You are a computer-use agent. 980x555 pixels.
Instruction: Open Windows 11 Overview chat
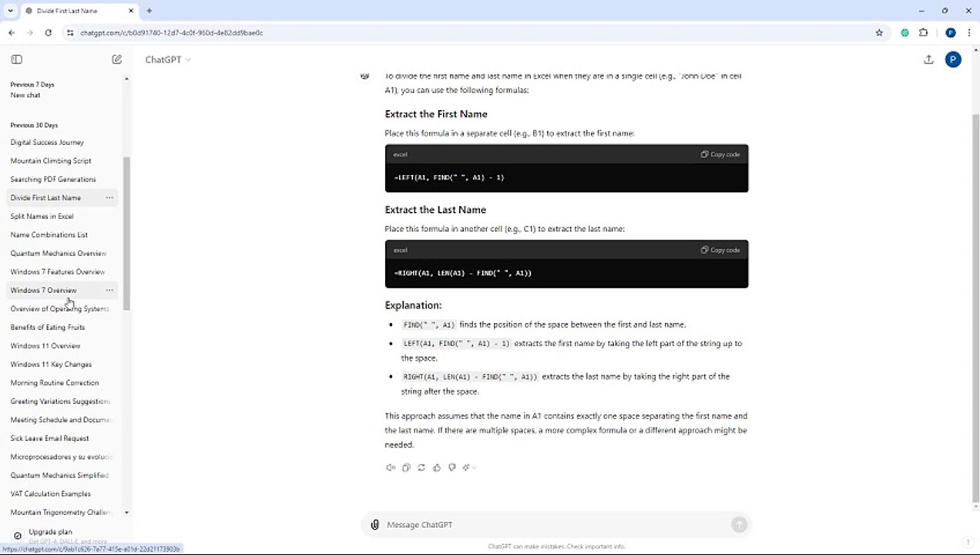click(45, 346)
